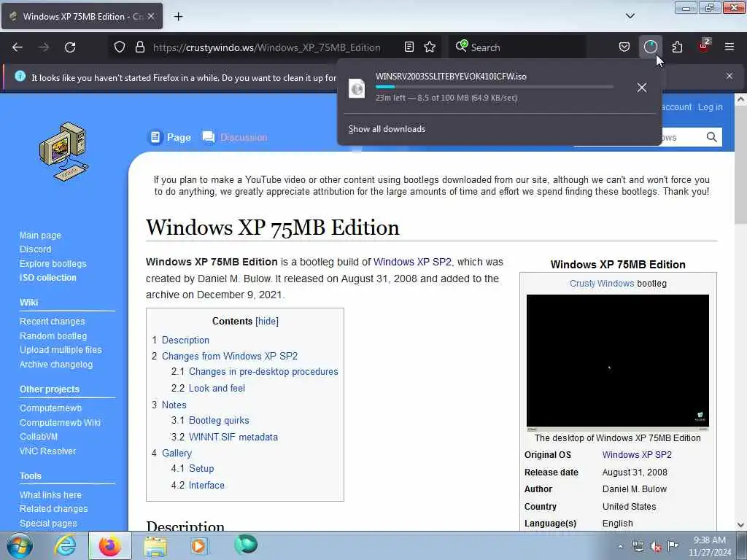This screenshot has height=560, width=747.
Task: Open VNC Resolver sidebar link
Action: coord(47,451)
